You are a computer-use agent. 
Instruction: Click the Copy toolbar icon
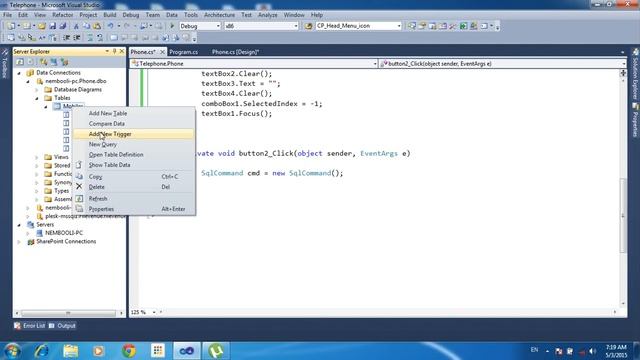(x=87, y=26)
